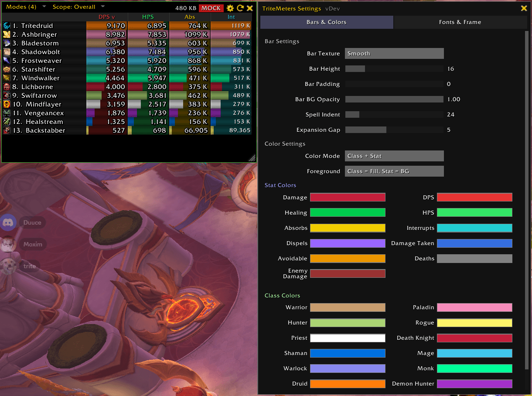Open the Color Mode dropdown

tap(394, 156)
